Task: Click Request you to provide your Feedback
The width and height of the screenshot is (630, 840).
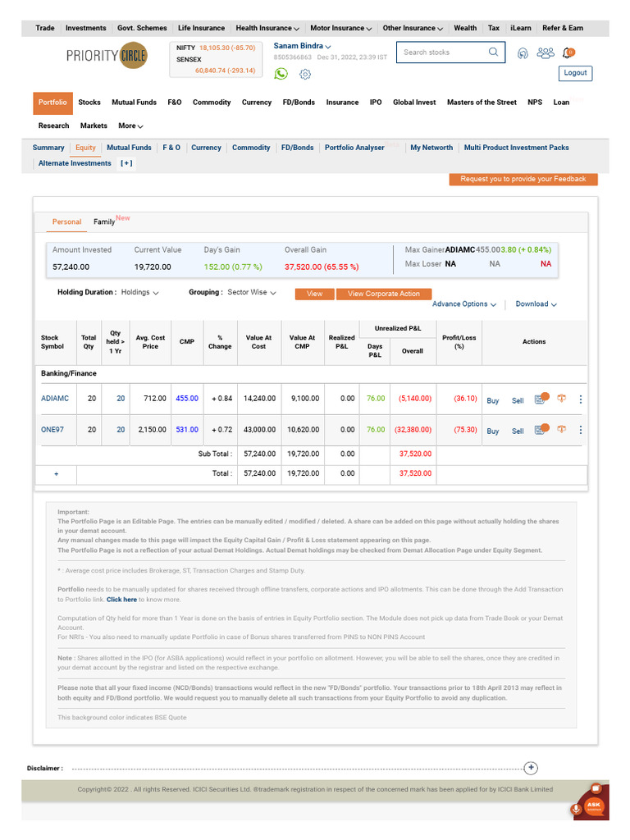Action: 523,179
